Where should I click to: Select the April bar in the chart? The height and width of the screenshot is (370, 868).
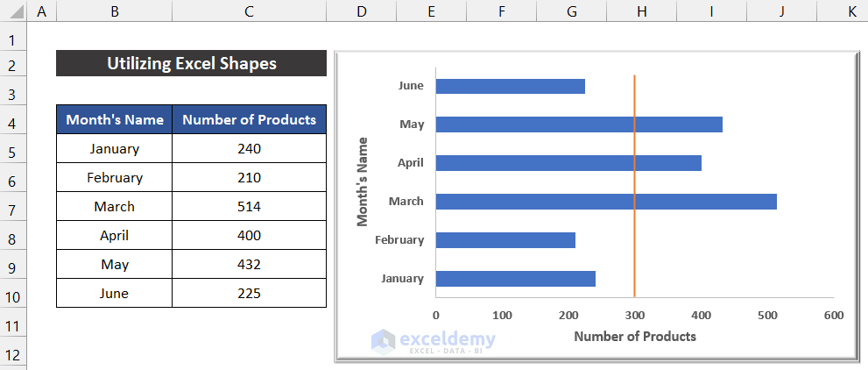(x=568, y=163)
